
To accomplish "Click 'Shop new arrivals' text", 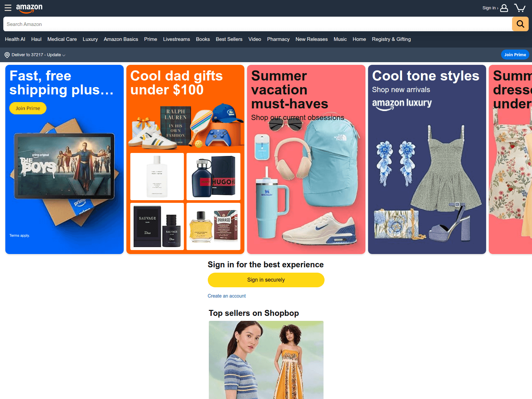I will 401,90.
